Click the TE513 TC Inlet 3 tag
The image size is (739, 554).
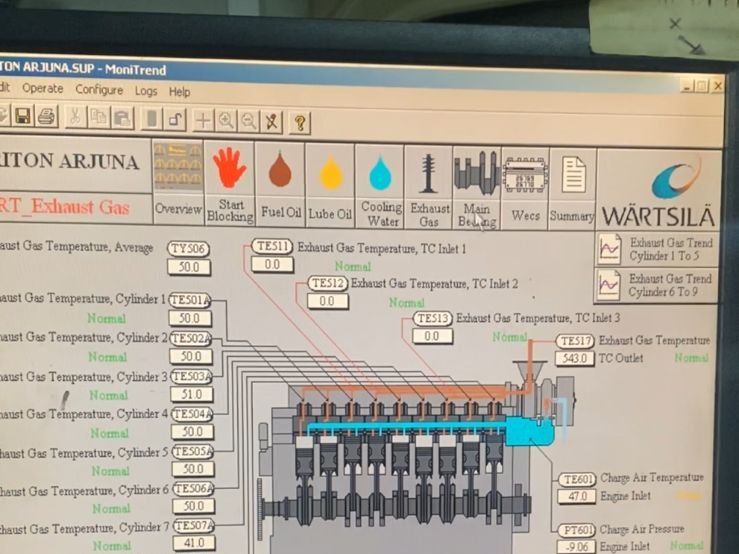[433, 318]
